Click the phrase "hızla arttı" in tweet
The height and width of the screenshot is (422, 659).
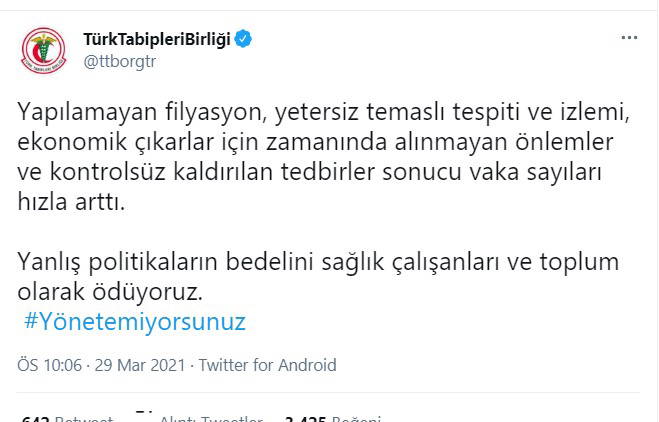pyautogui.click(x=69, y=202)
